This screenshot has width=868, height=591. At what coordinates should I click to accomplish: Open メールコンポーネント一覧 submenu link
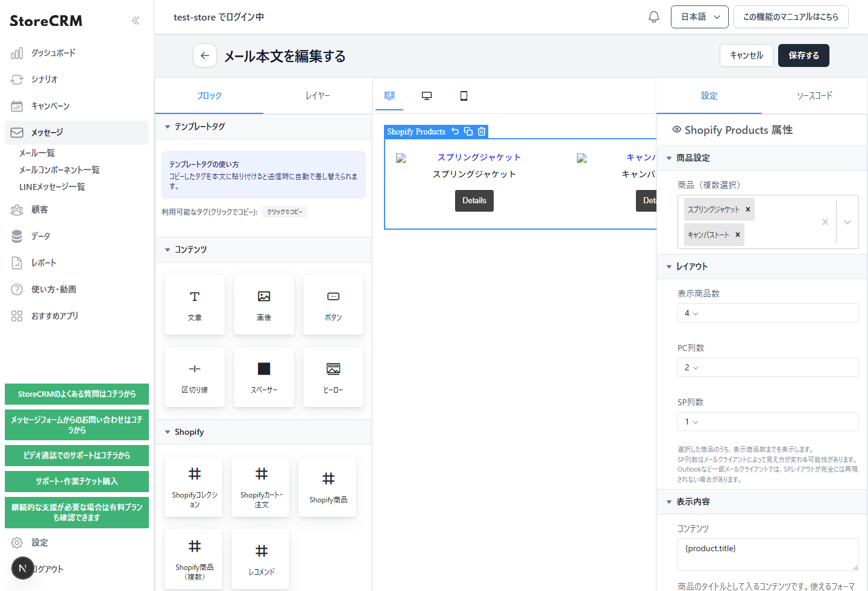point(60,170)
